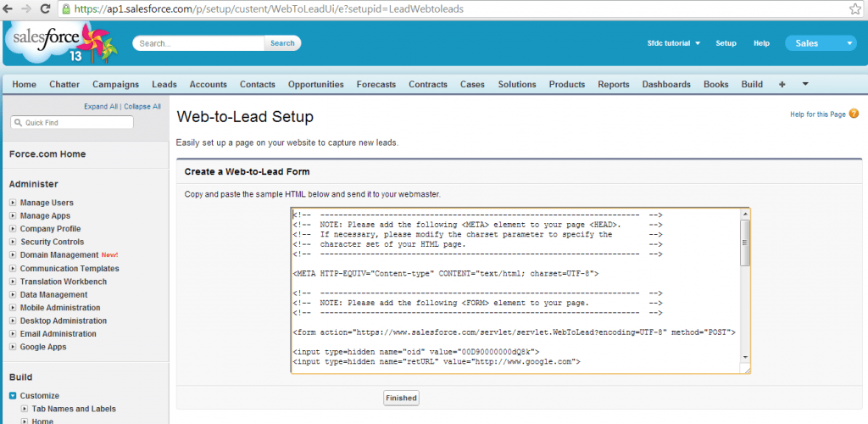Expand Tab Names and Labels node
This screenshot has height=424, width=868.
point(25,409)
